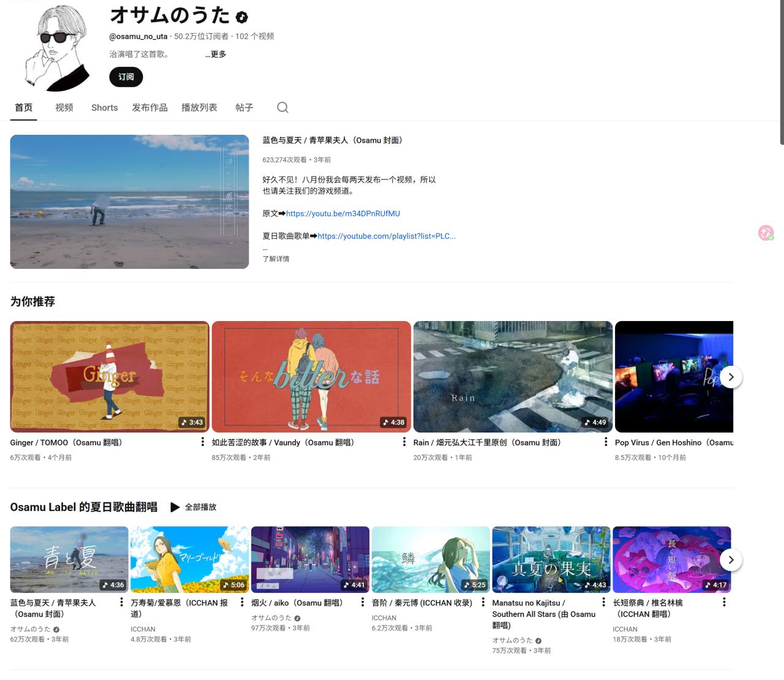
Task: Open Osamu Label 的夏日歌曲翻唱 section title
Action: [x=84, y=507]
